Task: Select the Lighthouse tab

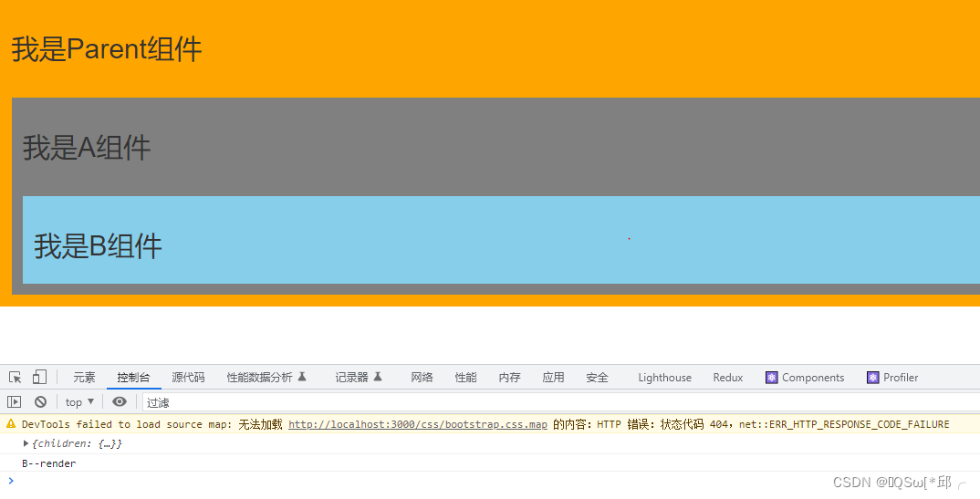Action: point(664,378)
